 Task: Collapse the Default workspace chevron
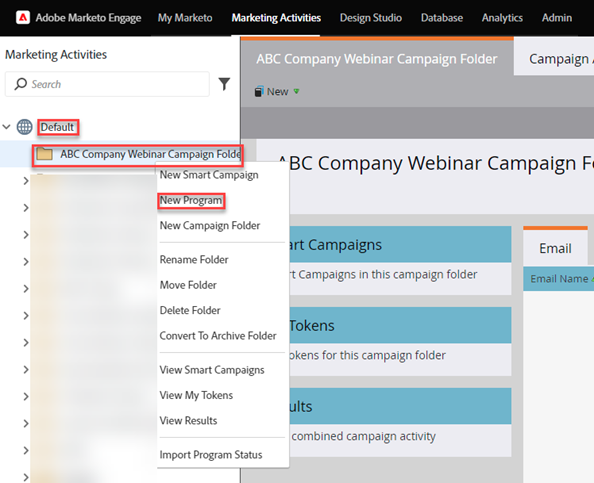coord(6,127)
